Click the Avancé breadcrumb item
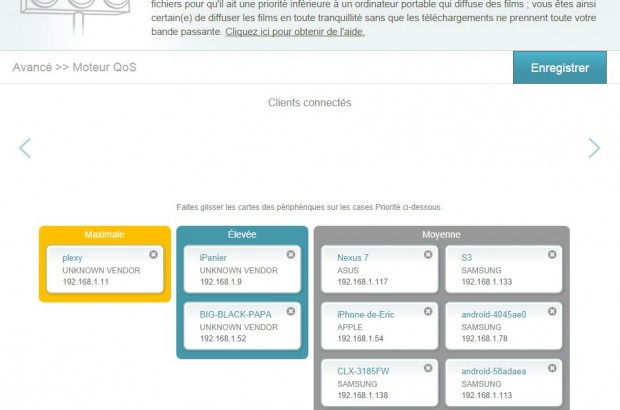 coord(30,68)
